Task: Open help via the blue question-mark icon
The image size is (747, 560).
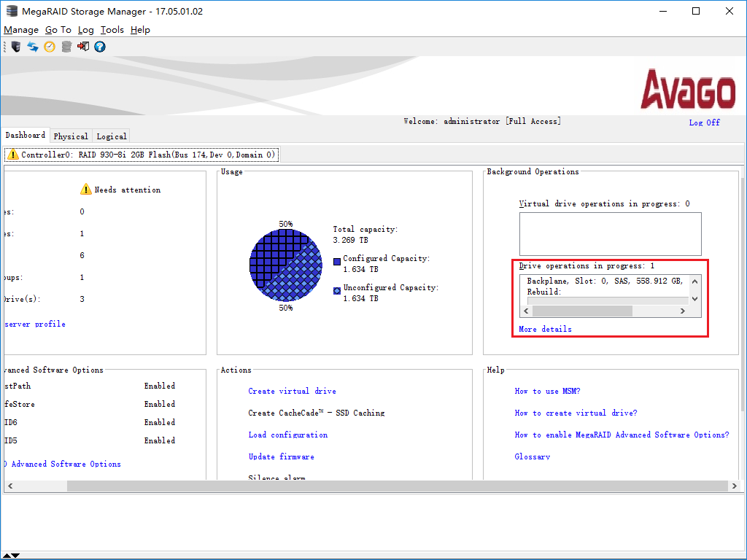Action: coord(100,47)
